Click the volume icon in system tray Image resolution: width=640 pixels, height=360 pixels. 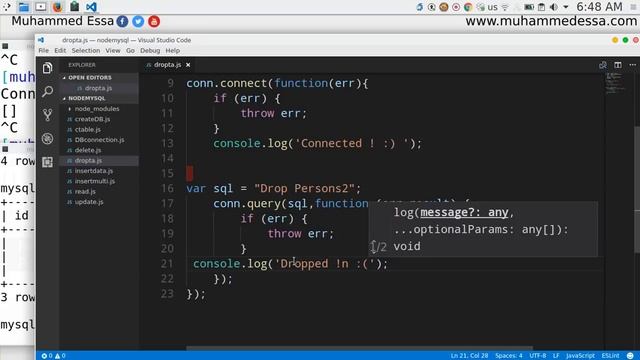click(x=553, y=7)
